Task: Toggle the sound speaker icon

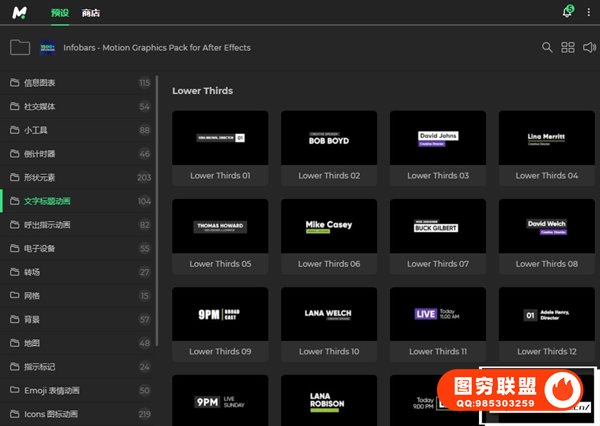Action: click(589, 47)
